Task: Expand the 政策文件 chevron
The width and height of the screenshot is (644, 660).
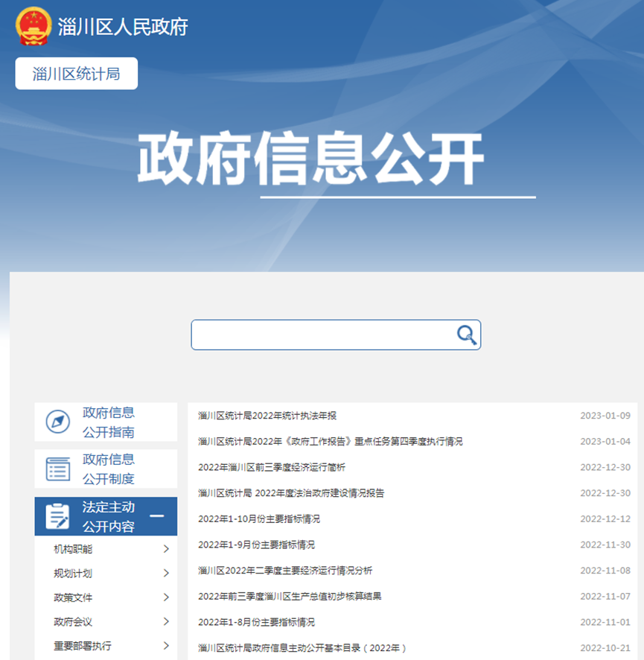Action: (x=166, y=597)
